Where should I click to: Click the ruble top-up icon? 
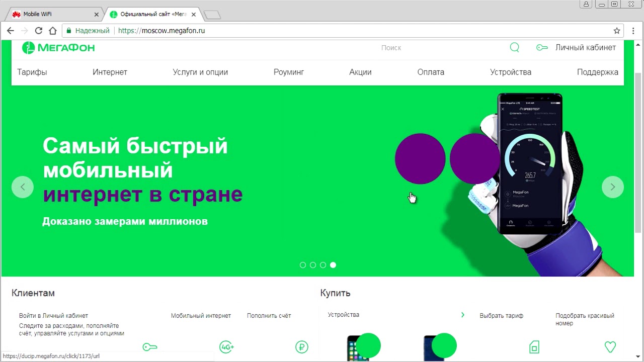click(301, 347)
